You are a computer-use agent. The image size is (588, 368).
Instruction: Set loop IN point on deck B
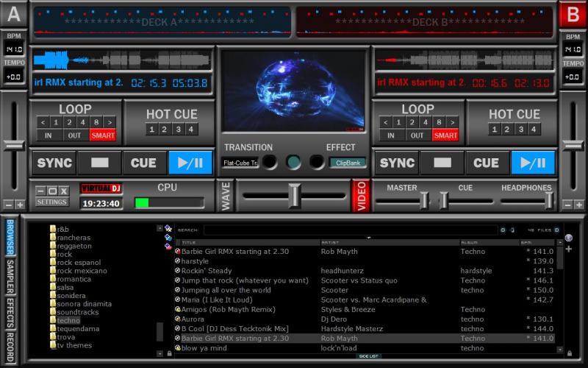click(x=391, y=135)
